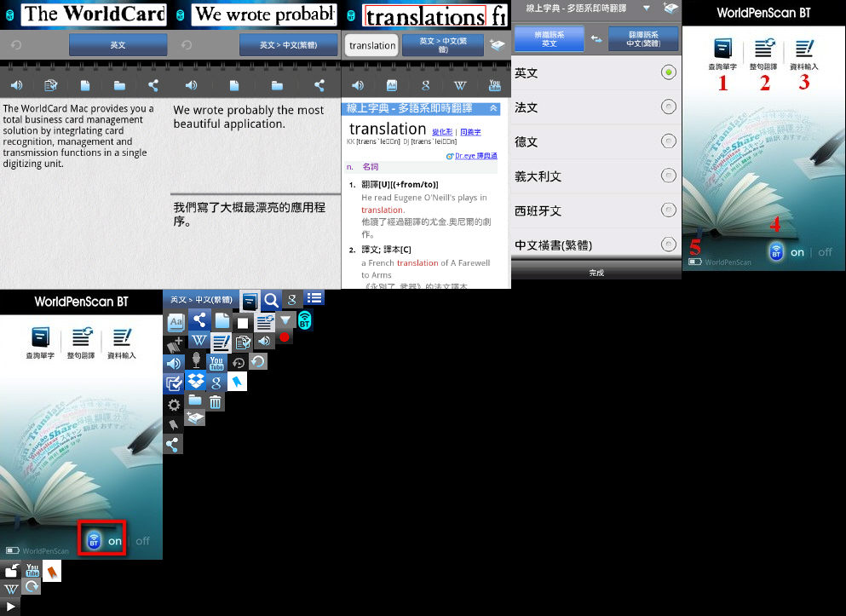Click the swap arrows between language tabs

click(596, 39)
